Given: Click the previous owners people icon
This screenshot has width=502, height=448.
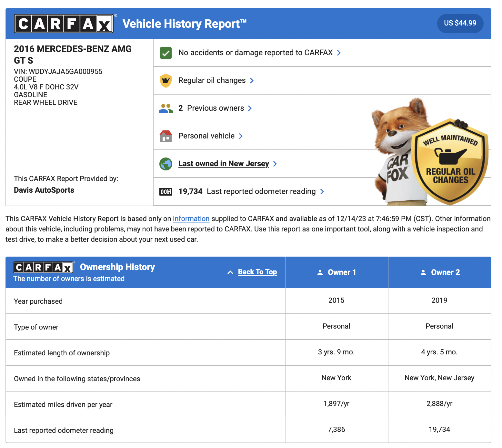Looking at the screenshot, I should pos(166,108).
